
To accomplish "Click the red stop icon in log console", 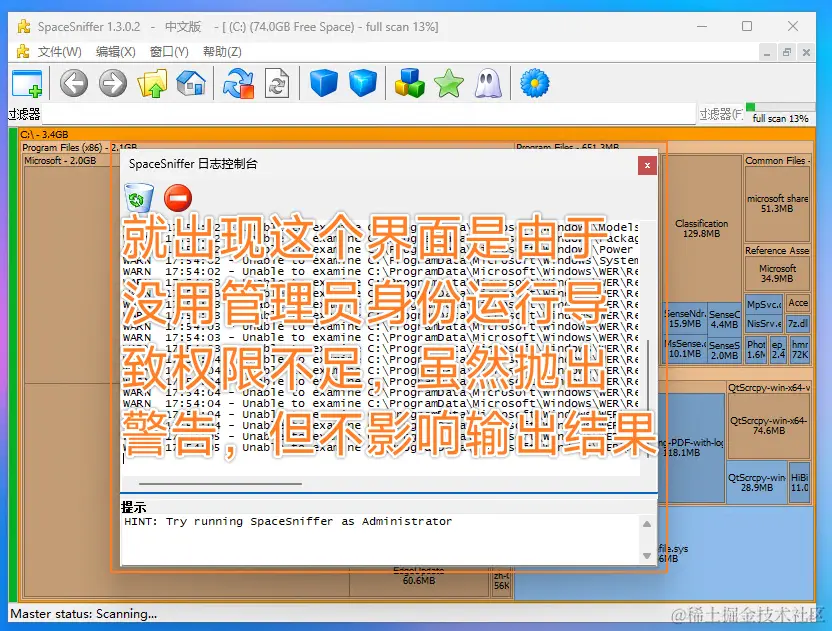I will click(x=178, y=198).
